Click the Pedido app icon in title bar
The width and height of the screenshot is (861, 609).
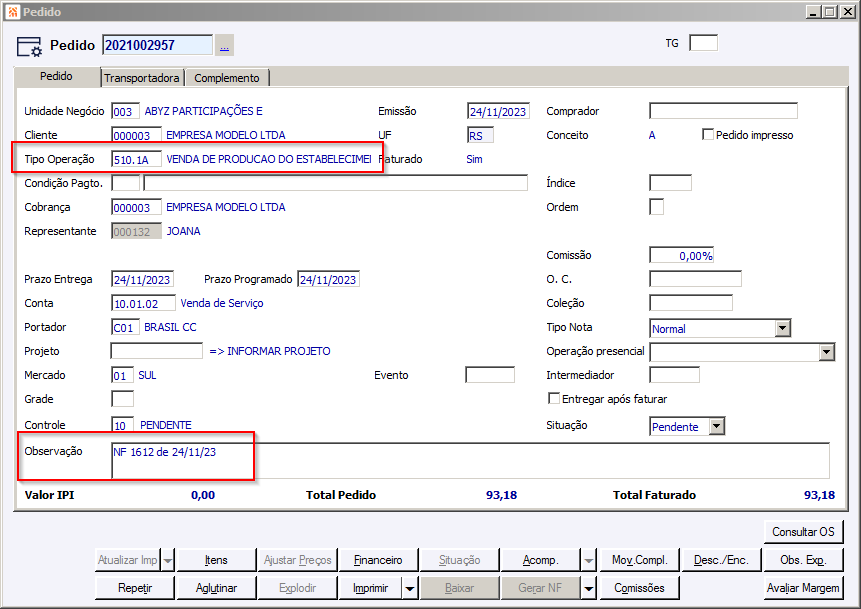coord(13,12)
